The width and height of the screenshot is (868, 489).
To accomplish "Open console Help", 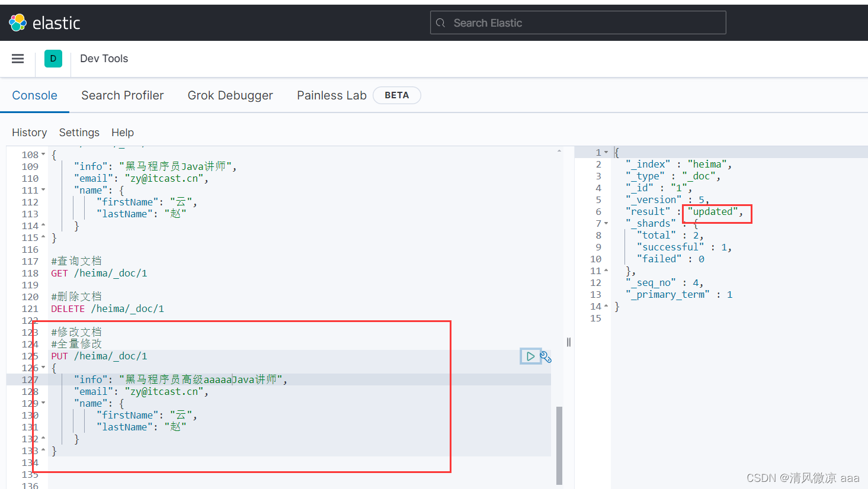I will point(123,133).
